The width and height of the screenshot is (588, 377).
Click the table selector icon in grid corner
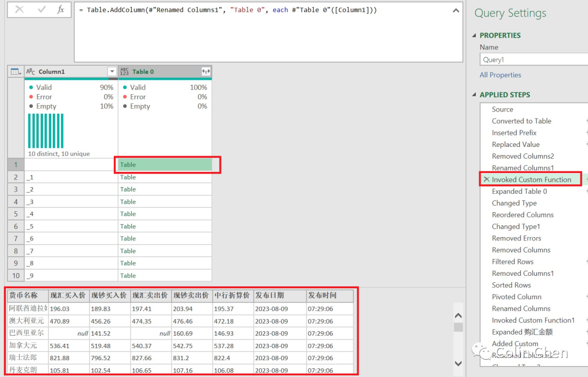point(15,71)
